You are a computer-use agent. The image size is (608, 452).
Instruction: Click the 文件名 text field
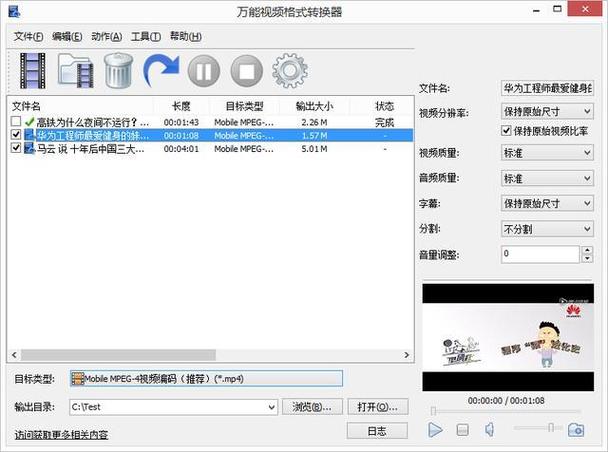click(547, 88)
